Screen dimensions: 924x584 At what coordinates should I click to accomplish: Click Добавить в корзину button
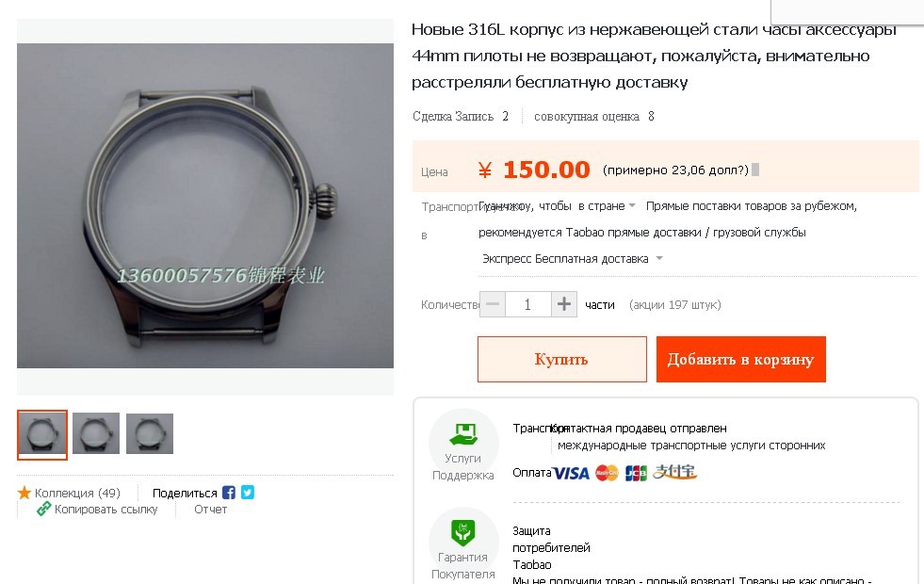[741, 360]
